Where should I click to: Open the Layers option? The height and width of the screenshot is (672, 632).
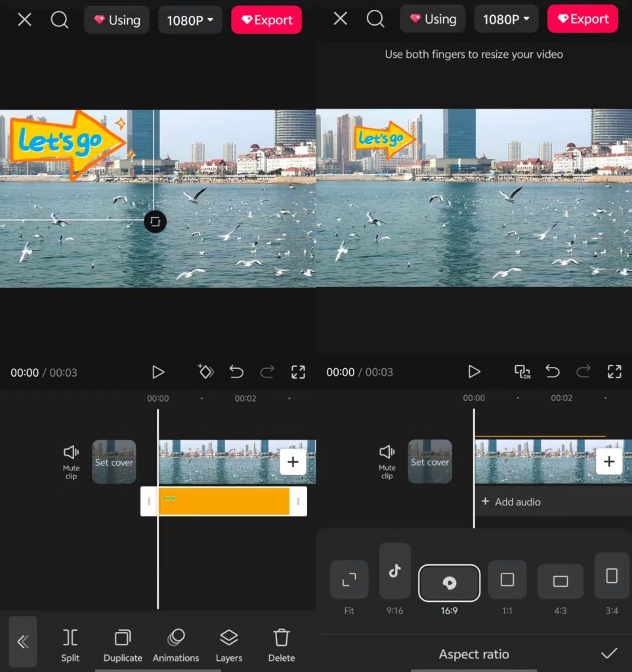click(228, 644)
